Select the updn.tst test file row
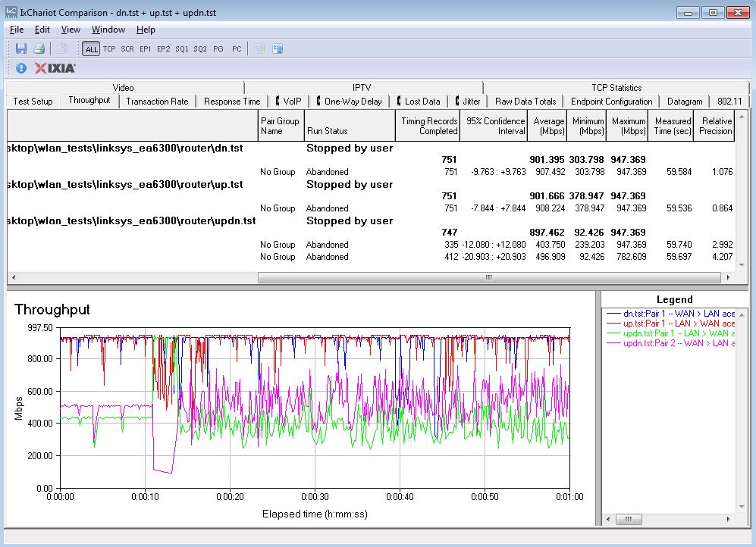Image resolution: width=756 pixels, height=547 pixels. [x=370, y=221]
